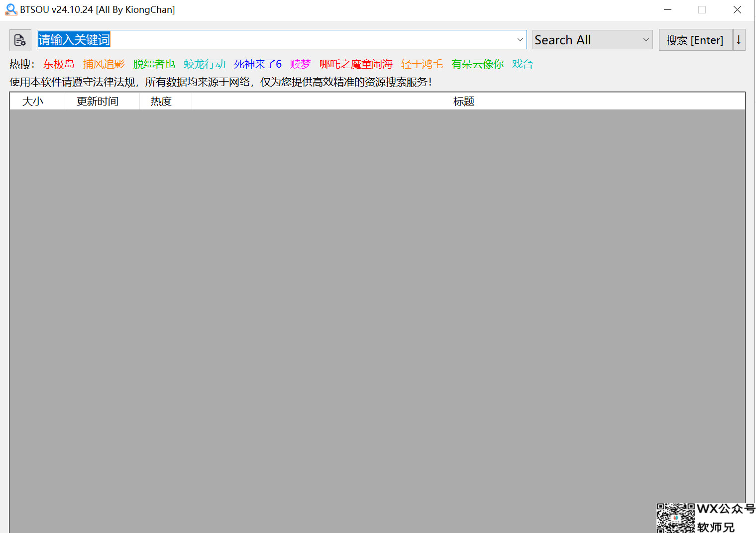The width and height of the screenshot is (756, 533).
Task: Focus the keyword search input field
Action: click(x=274, y=40)
